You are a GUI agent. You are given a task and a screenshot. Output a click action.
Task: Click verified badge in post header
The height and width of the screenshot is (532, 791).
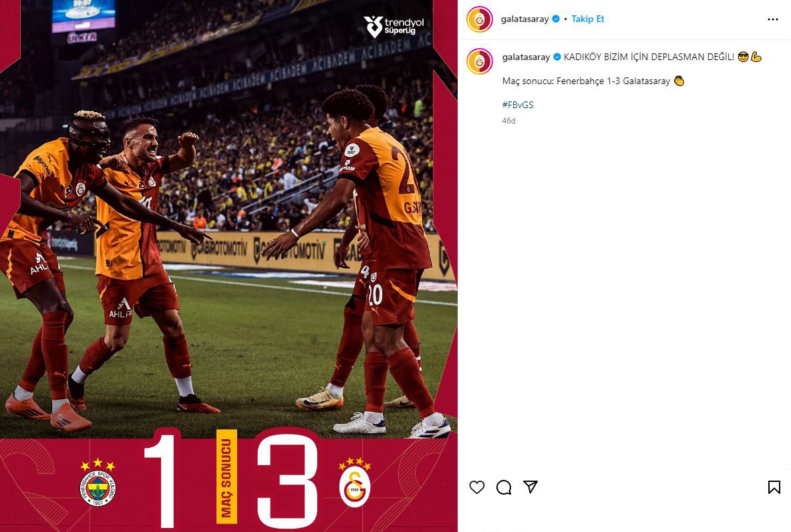pos(556,19)
